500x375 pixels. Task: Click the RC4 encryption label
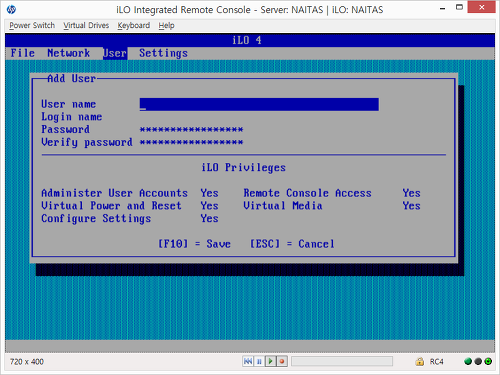436,362
